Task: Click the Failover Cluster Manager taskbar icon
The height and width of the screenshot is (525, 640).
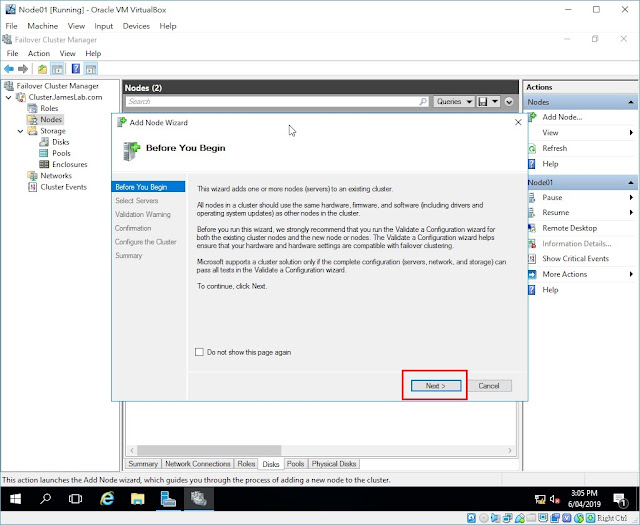Action: point(199,498)
